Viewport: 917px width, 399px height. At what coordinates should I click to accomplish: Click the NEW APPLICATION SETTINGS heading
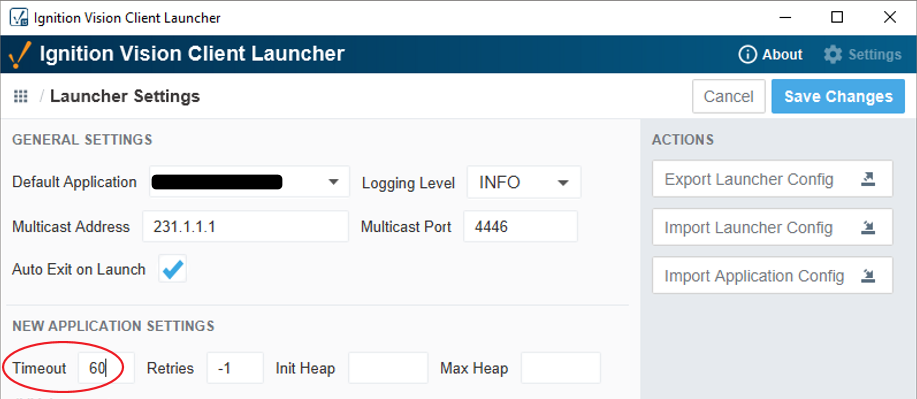tap(113, 325)
